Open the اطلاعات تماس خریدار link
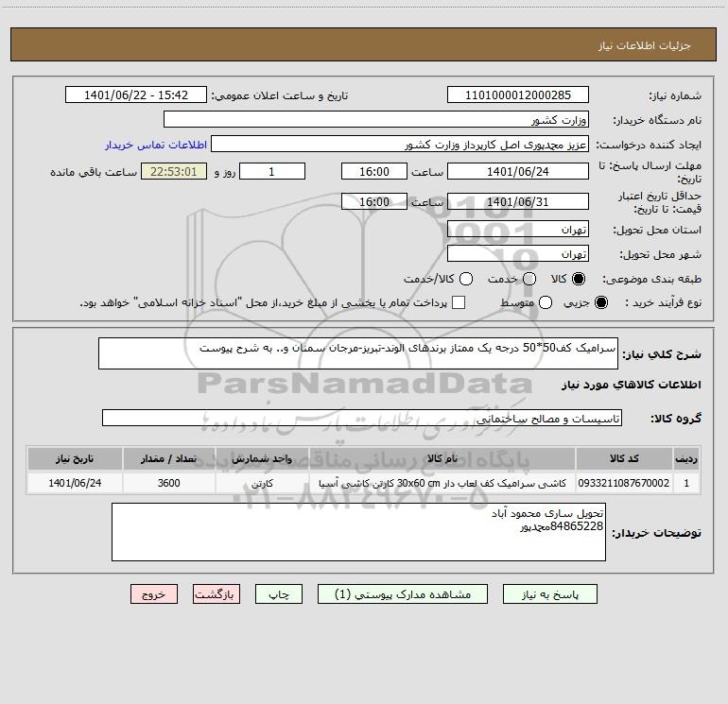 [x=156, y=145]
